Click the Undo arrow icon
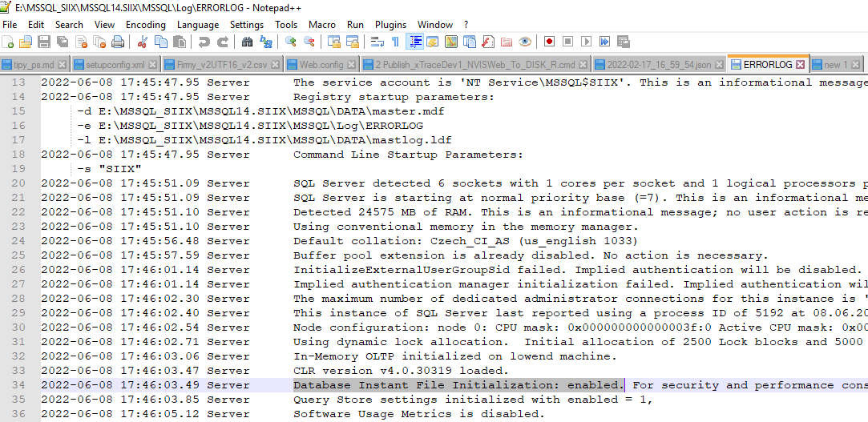This screenshot has height=422, width=868. 204,42
